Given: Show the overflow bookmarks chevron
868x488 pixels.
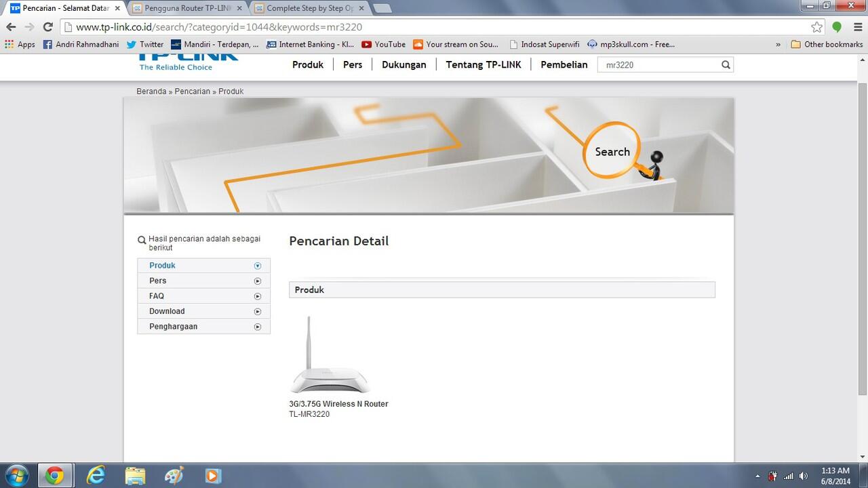Looking at the screenshot, I should pos(778,44).
